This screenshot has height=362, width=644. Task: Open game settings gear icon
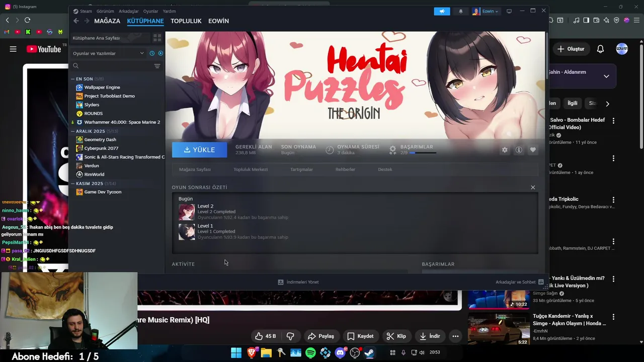[x=505, y=150]
